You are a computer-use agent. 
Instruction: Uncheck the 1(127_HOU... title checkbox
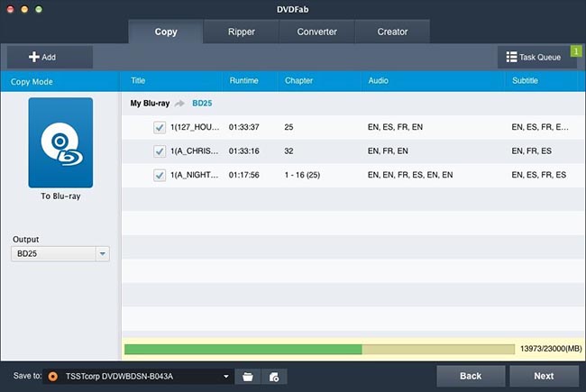tap(160, 127)
